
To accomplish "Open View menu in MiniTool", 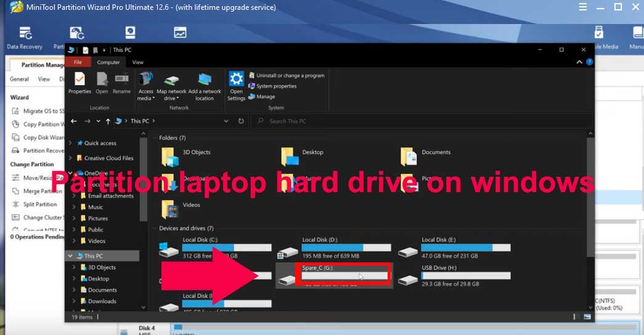I will 44,79.
